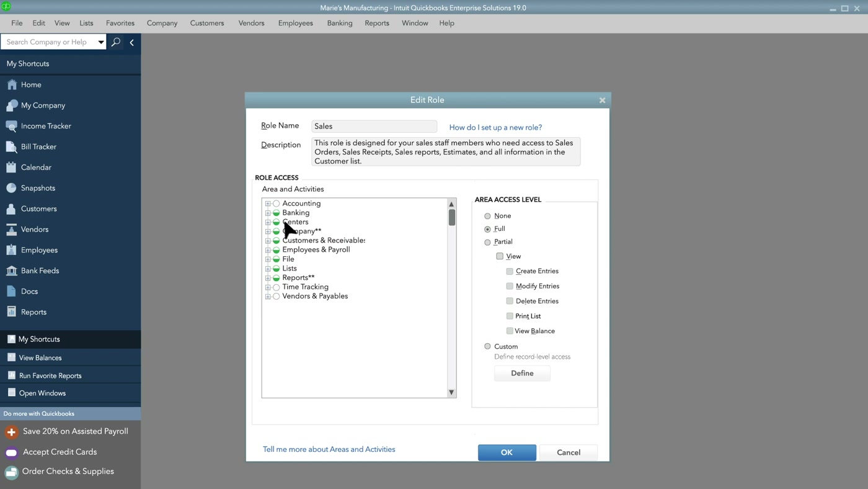The width and height of the screenshot is (868, 489).
Task: Click the Order Checks & Supplies icon
Action: point(11,472)
